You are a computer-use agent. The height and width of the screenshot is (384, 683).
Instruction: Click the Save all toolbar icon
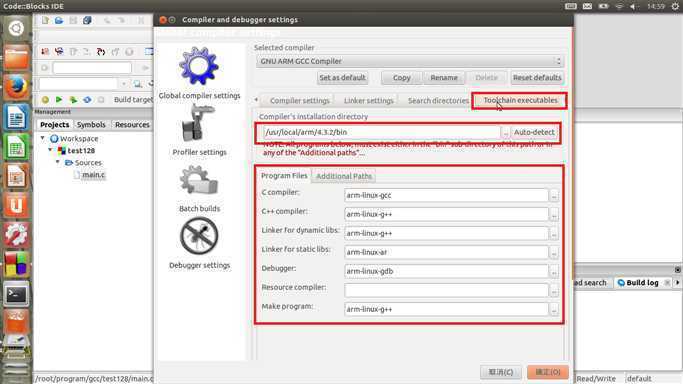[87, 20]
